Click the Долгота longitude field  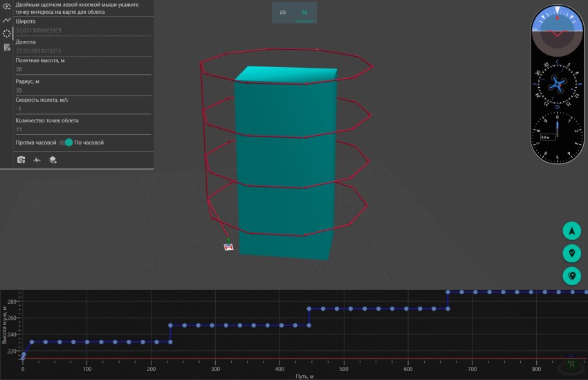(83, 51)
